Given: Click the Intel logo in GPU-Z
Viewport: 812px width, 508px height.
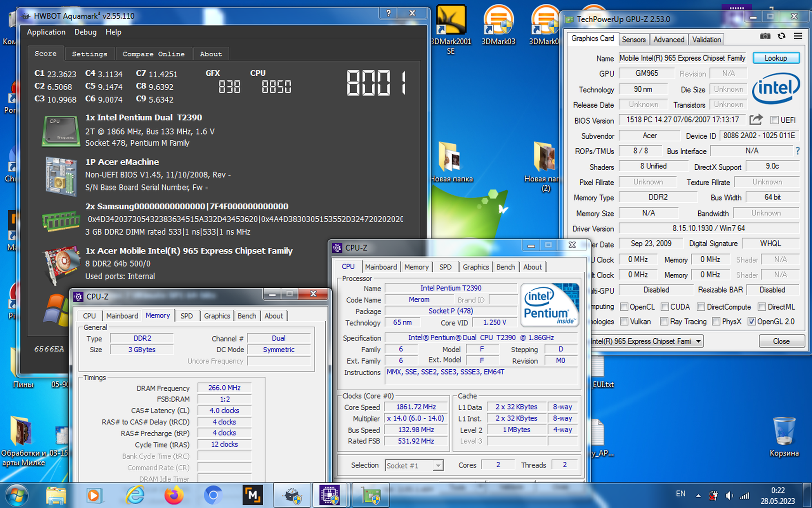Looking at the screenshot, I should point(776,88).
